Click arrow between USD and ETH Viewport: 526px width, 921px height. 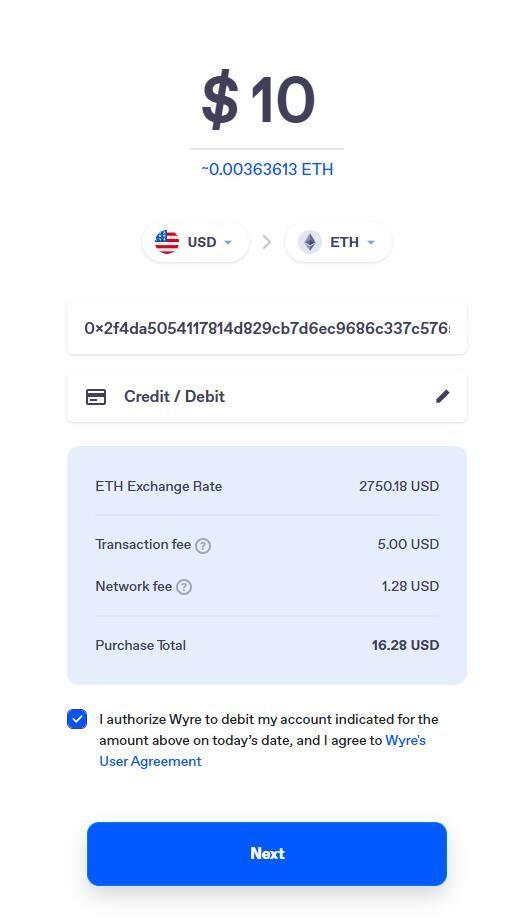267,242
